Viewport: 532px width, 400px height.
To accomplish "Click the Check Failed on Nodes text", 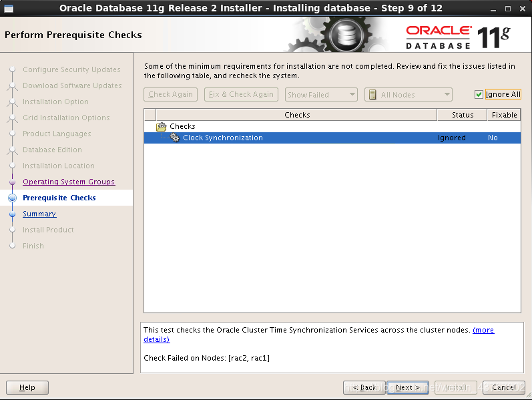I will [207, 358].
